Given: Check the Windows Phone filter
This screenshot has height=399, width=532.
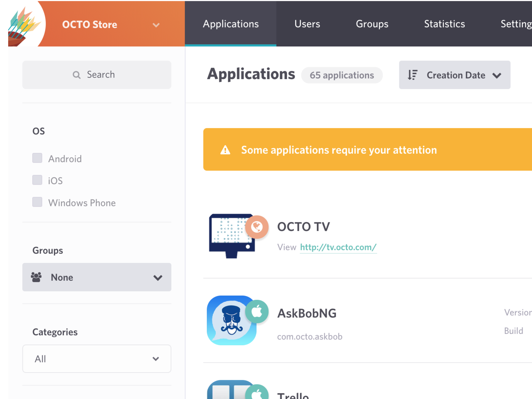Looking at the screenshot, I should pyautogui.click(x=37, y=202).
